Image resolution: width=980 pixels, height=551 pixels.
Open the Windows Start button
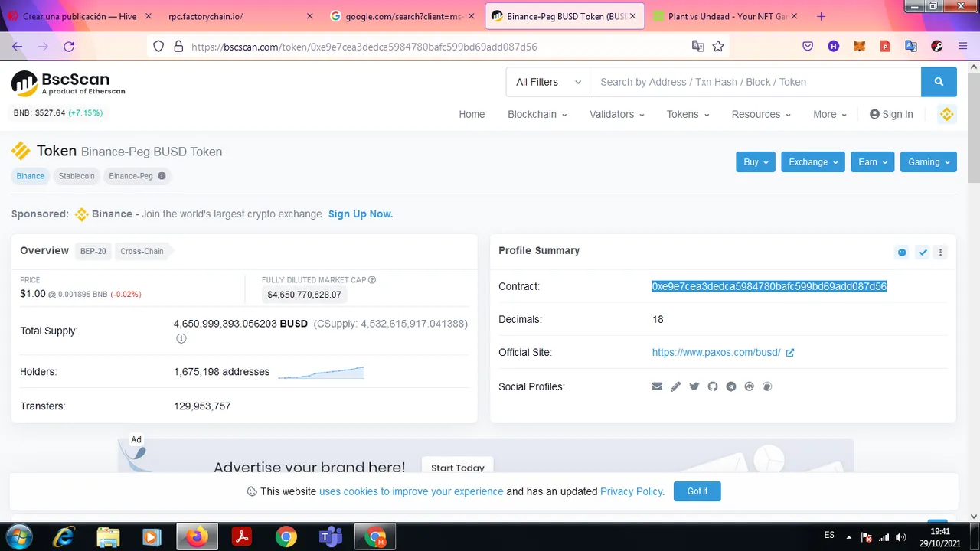(19, 537)
